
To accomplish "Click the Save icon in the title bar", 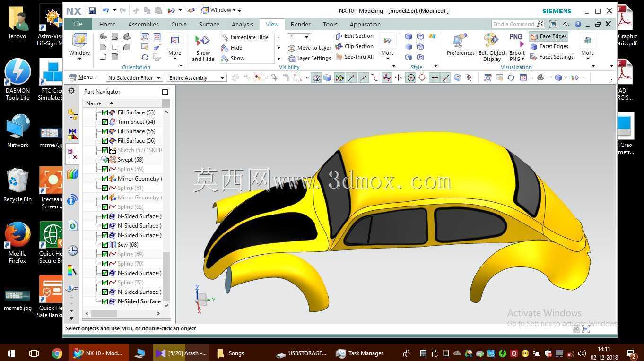I will click(x=92, y=10).
